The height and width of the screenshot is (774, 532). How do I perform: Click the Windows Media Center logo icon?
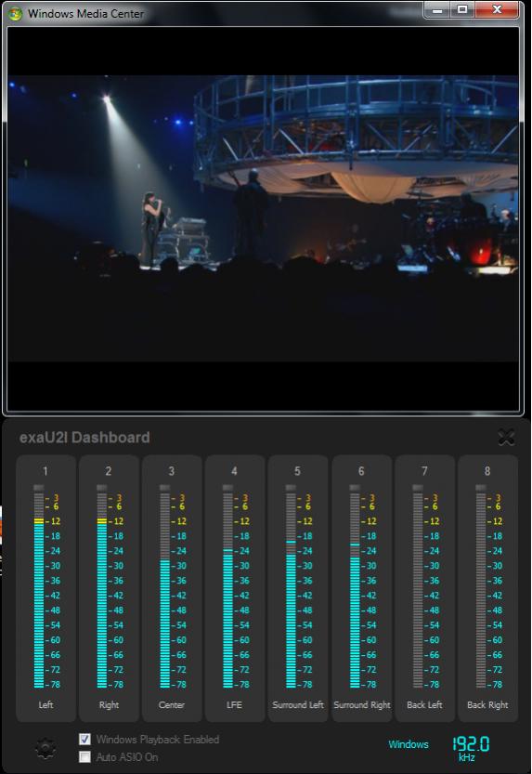15,13
